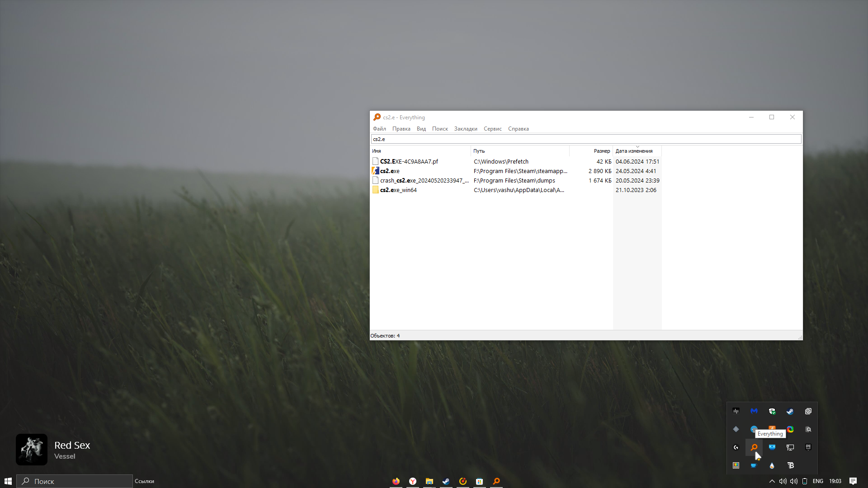Select the cs2.exe_win64 folder result
Screen dimensions: 868x488
click(398, 190)
